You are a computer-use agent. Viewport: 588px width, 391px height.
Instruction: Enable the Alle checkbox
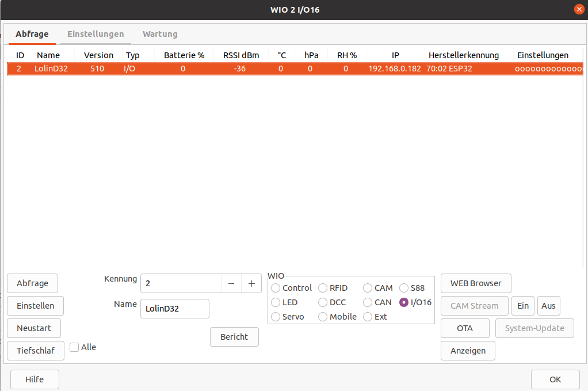point(74,347)
